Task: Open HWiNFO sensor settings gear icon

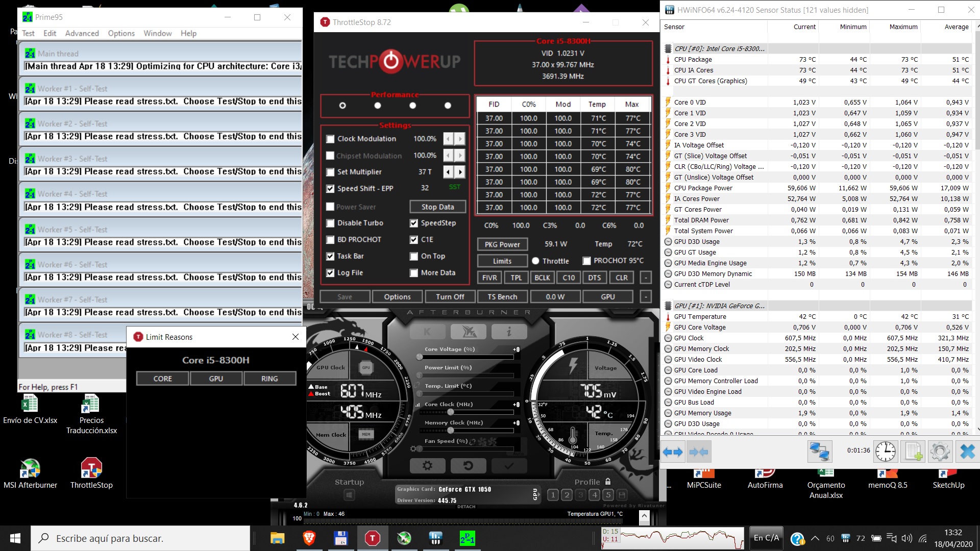Action: click(x=940, y=452)
